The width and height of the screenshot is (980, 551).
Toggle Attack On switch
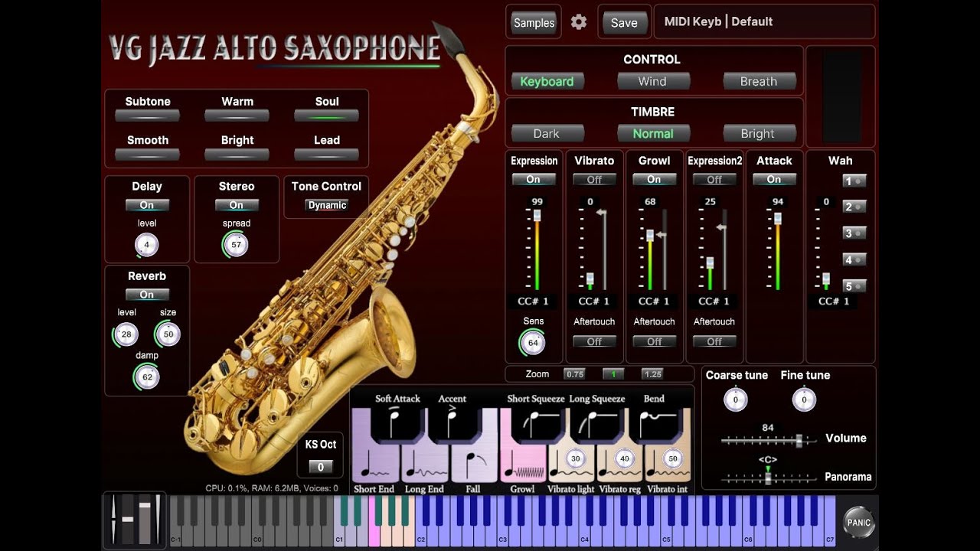point(774,179)
